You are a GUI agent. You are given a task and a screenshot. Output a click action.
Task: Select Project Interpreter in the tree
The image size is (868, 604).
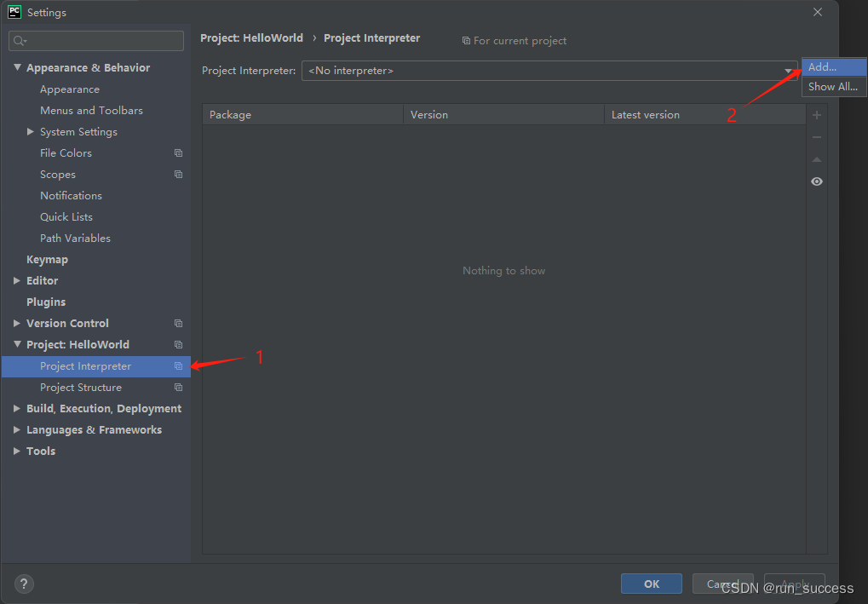tap(96, 366)
